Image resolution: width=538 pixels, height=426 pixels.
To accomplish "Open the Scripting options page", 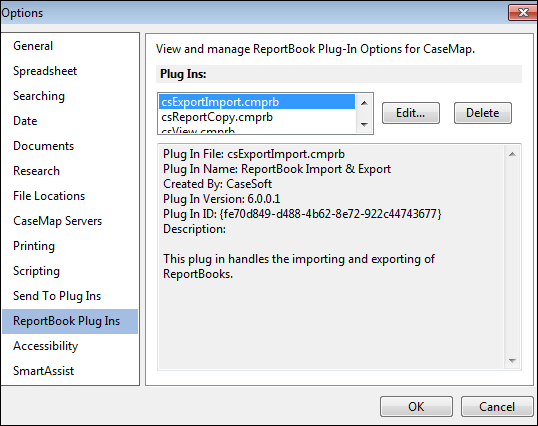I will [x=36, y=271].
